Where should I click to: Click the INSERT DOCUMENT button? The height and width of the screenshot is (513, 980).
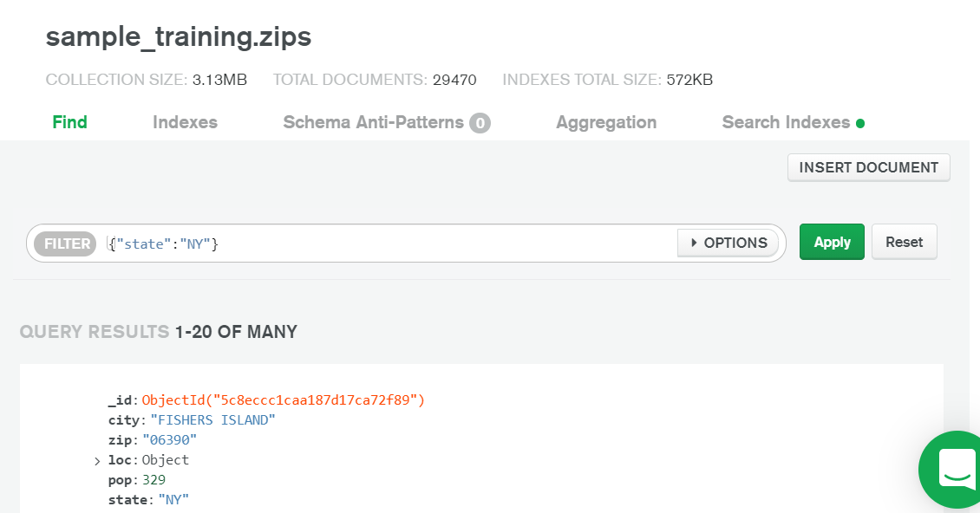868,167
